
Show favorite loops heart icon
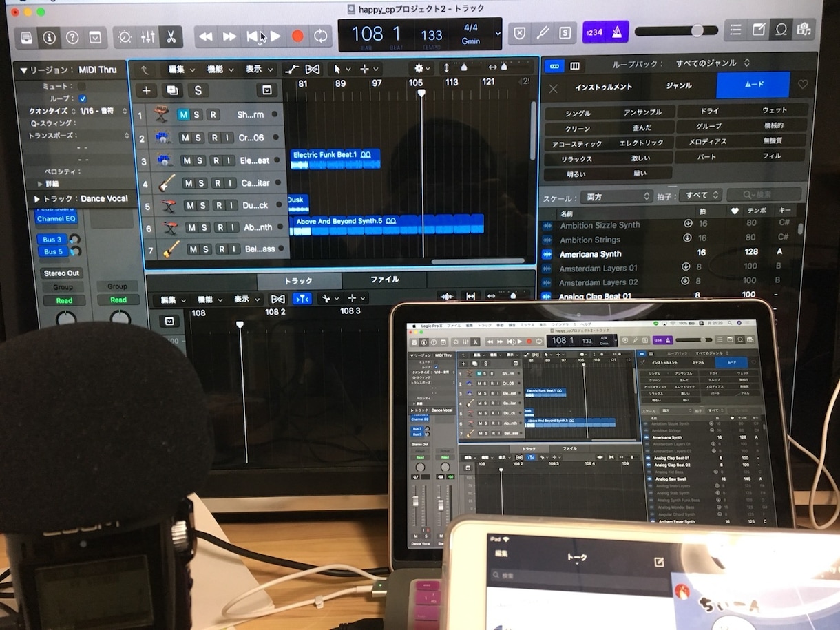[x=803, y=85]
